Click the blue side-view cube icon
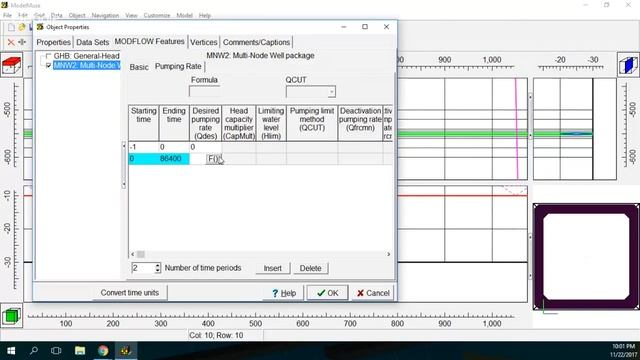 point(628,65)
